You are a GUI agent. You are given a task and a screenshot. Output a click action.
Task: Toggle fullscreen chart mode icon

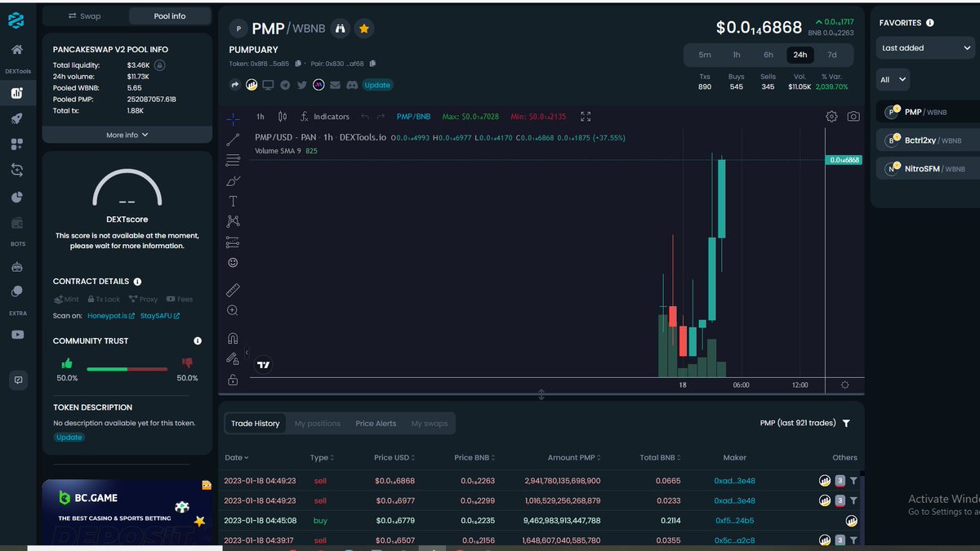click(585, 117)
